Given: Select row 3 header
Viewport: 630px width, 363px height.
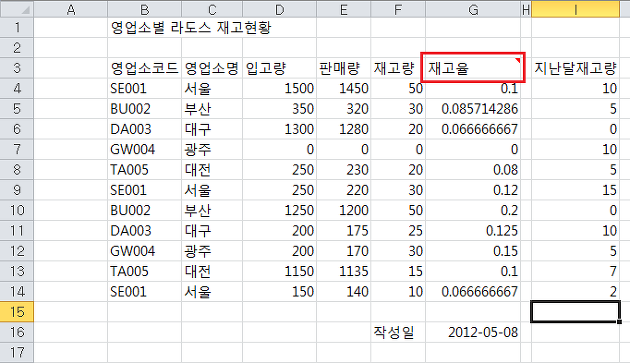Looking at the screenshot, I should coord(17,68).
